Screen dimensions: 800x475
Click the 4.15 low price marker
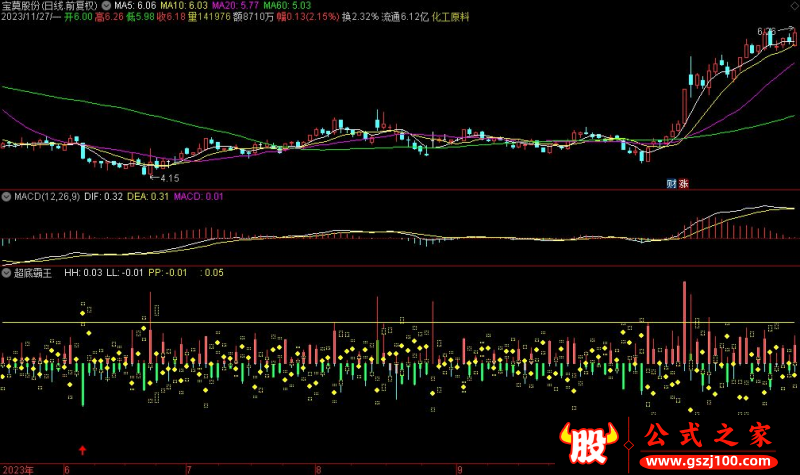click(169, 179)
